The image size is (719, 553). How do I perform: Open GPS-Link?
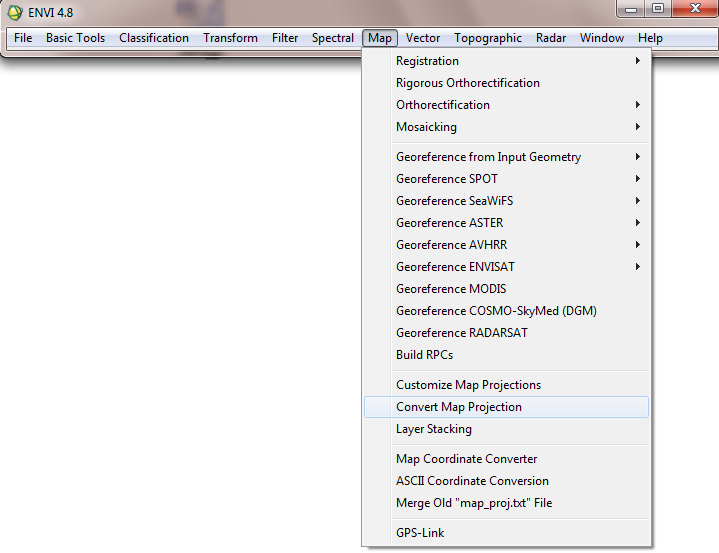tap(506, 533)
